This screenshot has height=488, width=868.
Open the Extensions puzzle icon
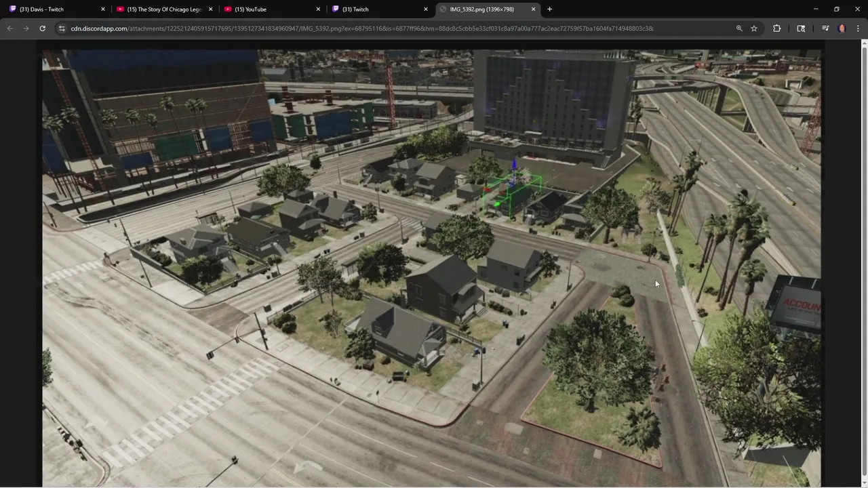pos(777,28)
